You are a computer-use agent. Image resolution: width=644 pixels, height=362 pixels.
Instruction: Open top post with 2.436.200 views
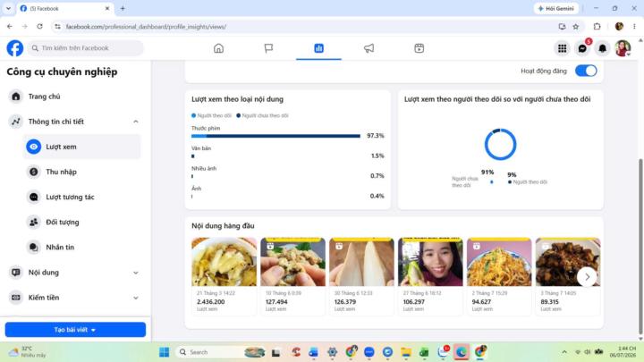point(224,276)
